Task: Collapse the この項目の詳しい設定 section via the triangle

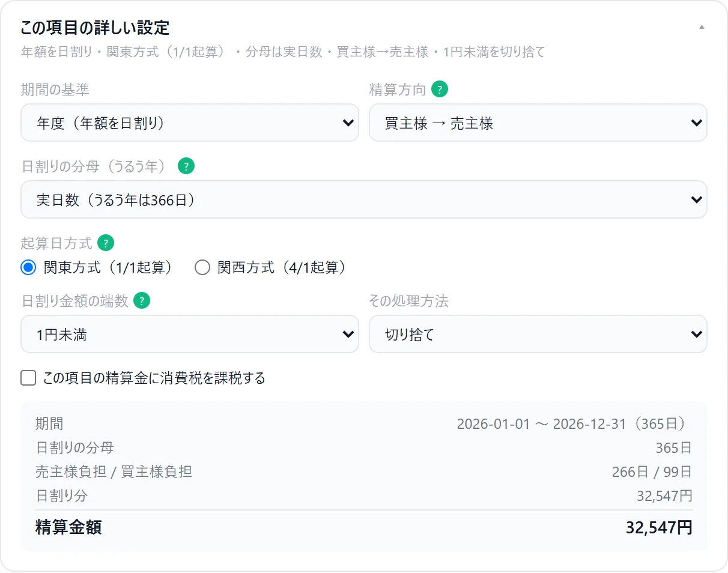Action: pos(702,27)
